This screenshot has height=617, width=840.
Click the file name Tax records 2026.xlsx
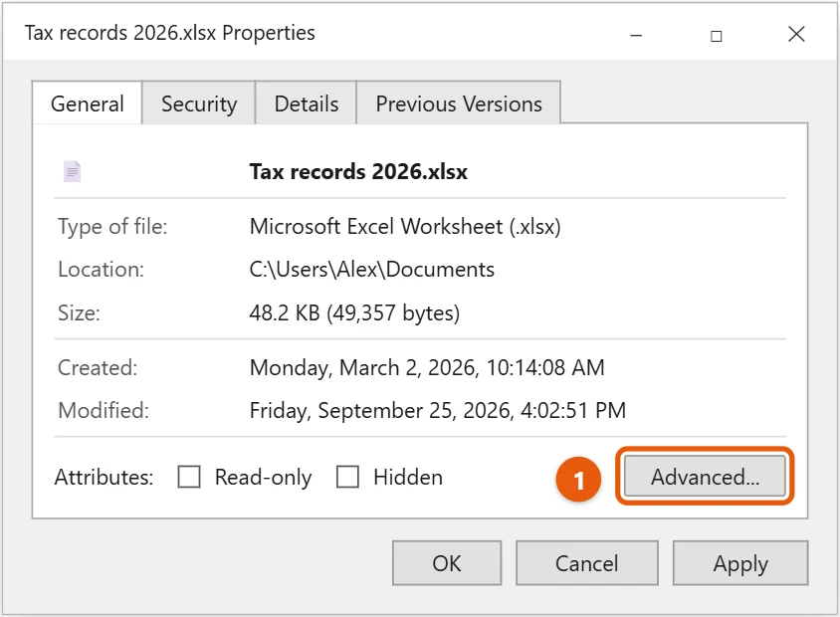(358, 172)
